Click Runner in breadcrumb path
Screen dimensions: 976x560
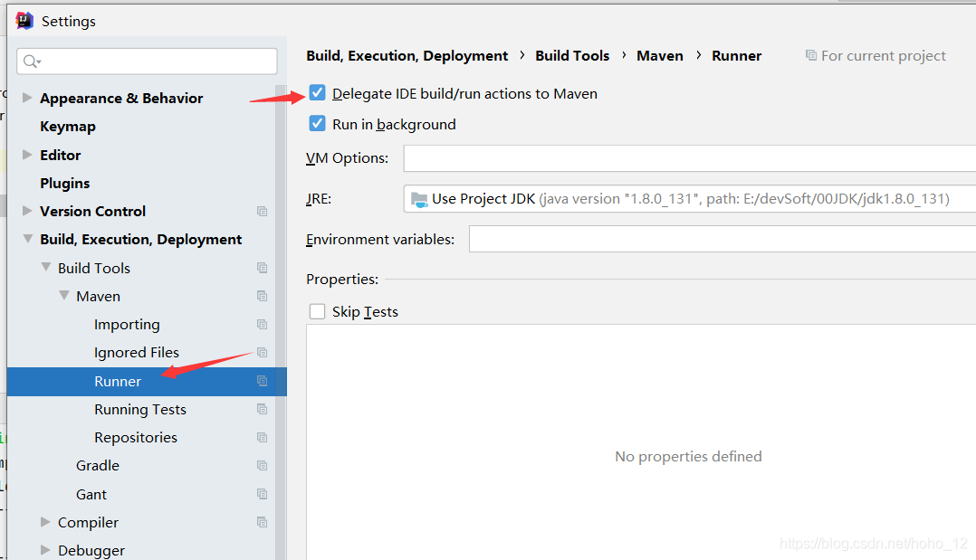[737, 56]
